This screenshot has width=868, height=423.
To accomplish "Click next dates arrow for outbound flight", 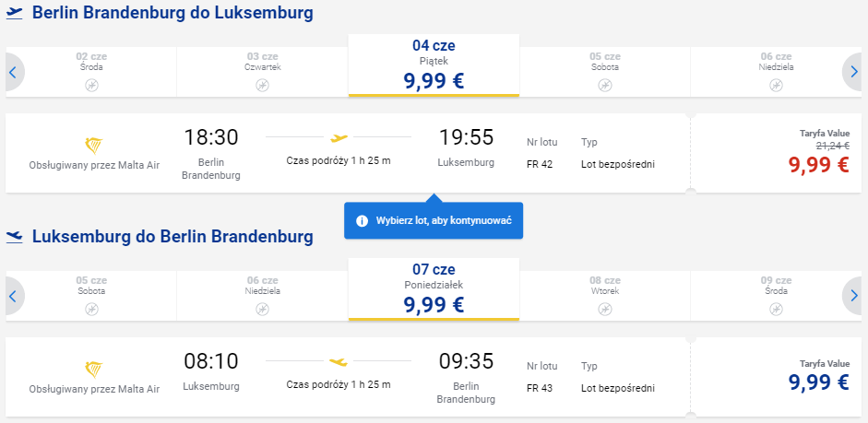I will pos(853,72).
